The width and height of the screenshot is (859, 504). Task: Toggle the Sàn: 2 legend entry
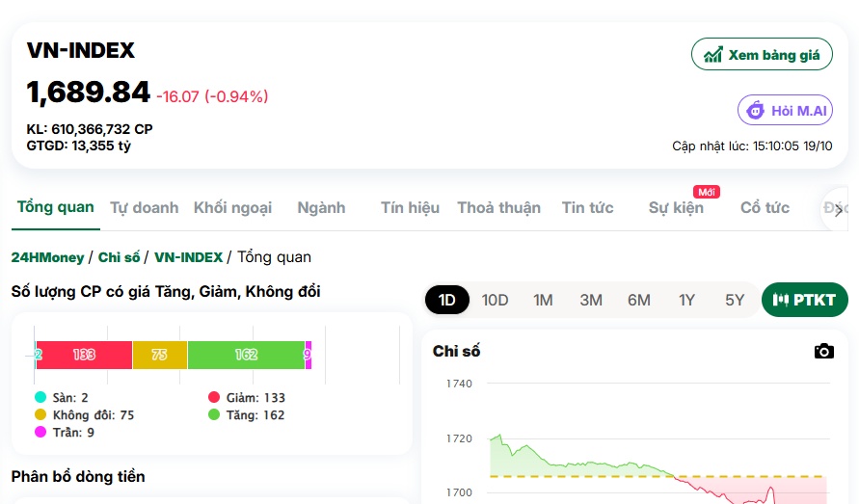point(61,397)
